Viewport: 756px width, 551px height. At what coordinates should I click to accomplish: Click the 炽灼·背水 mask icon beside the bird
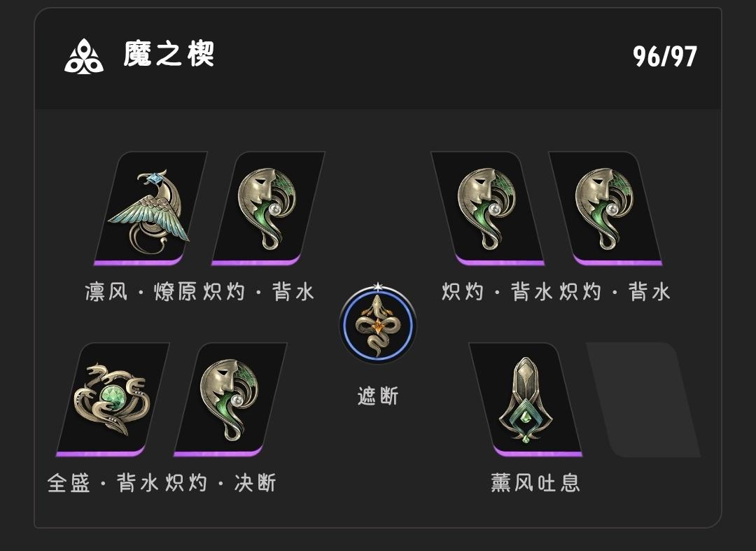coord(268,208)
